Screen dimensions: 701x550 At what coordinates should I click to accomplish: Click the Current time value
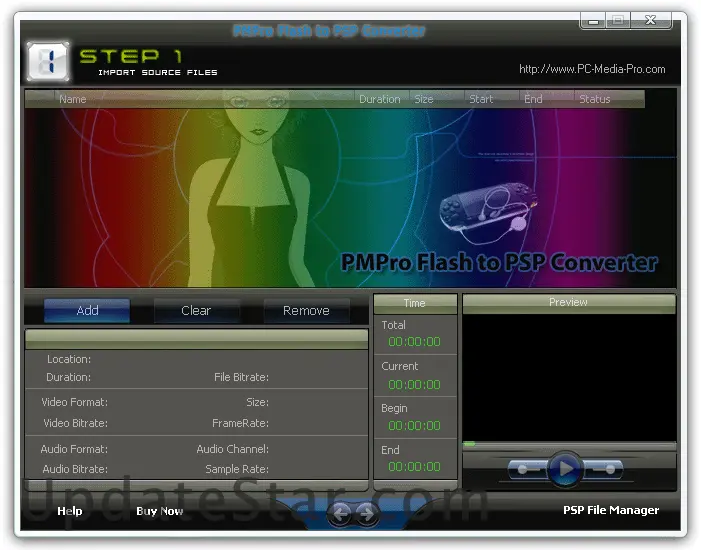414,385
